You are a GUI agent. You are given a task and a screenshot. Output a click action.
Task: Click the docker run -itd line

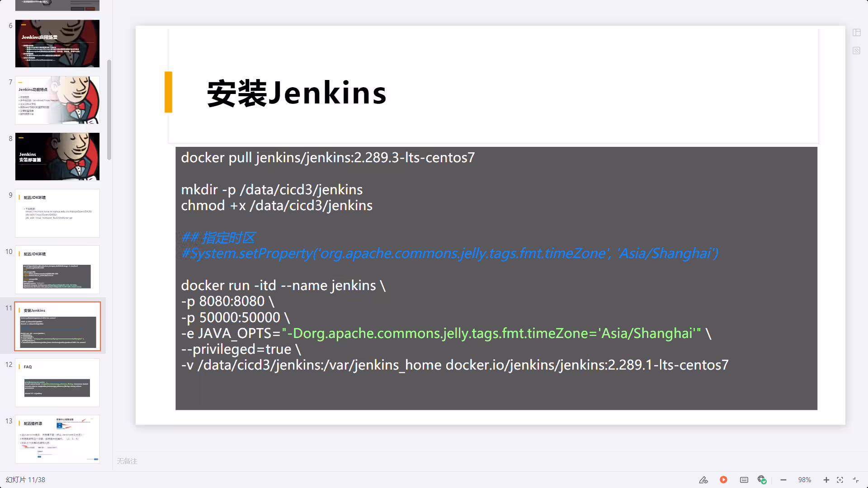click(283, 286)
